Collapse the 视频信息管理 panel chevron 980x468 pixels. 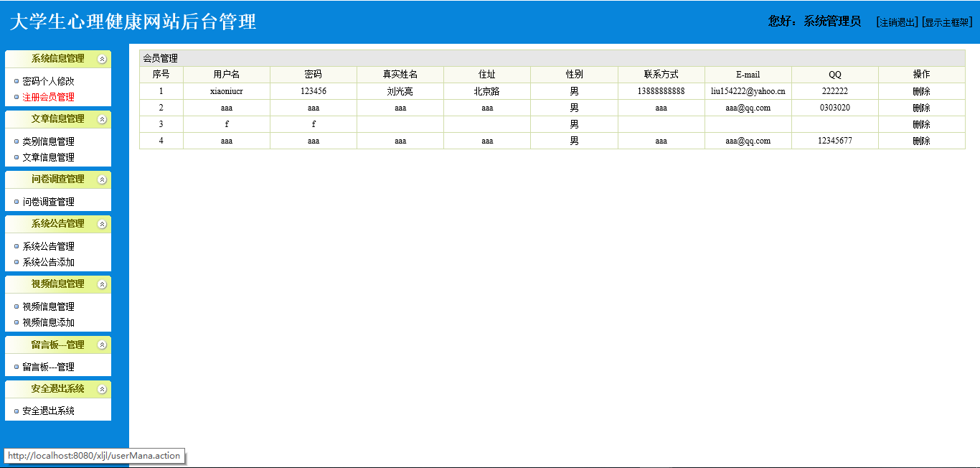(x=102, y=284)
